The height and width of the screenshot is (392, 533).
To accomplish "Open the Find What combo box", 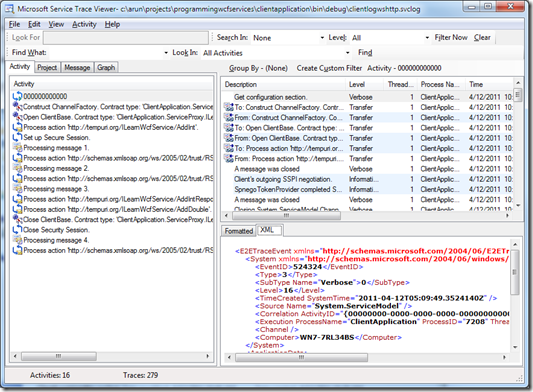I will [166, 53].
